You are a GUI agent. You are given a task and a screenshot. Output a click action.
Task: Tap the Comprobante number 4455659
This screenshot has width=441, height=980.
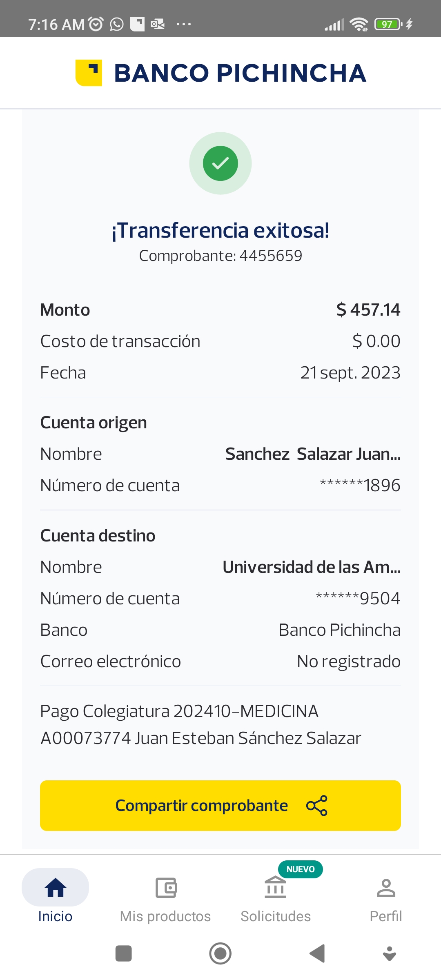[270, 256]
